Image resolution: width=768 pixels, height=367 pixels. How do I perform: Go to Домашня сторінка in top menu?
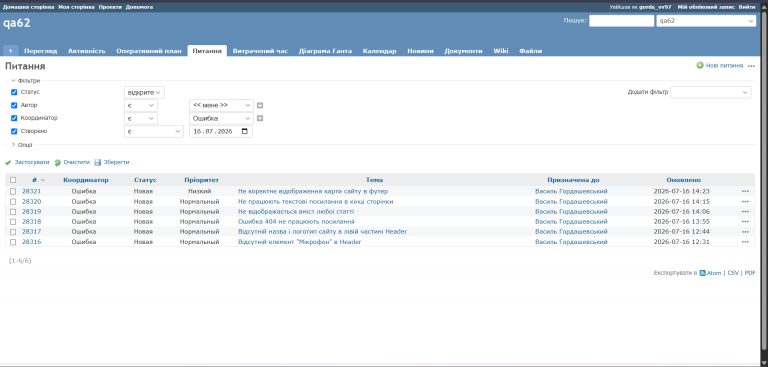[28, 7]
